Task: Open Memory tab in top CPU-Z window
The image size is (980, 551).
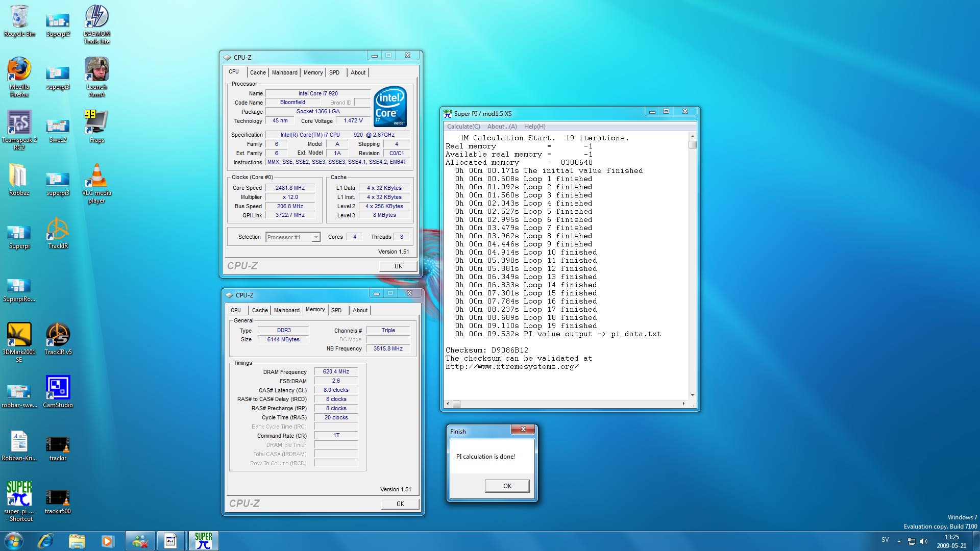Action: tap(313, 72)
